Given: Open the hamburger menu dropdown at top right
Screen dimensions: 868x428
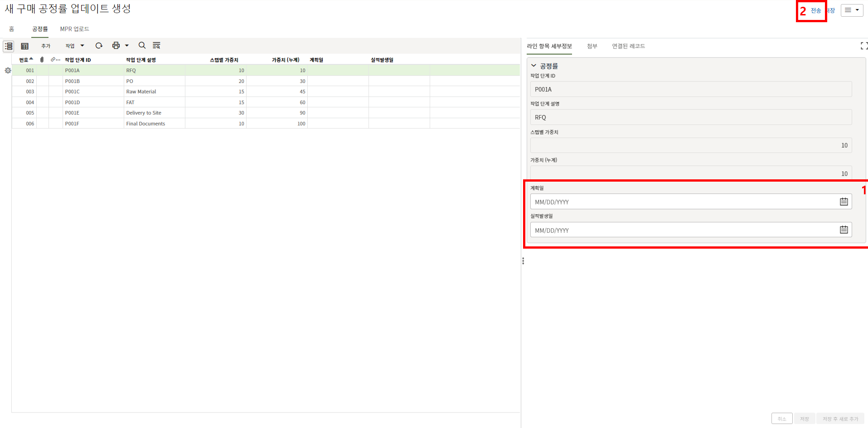Looking at the screenshot, I should (x=852, y=10).
